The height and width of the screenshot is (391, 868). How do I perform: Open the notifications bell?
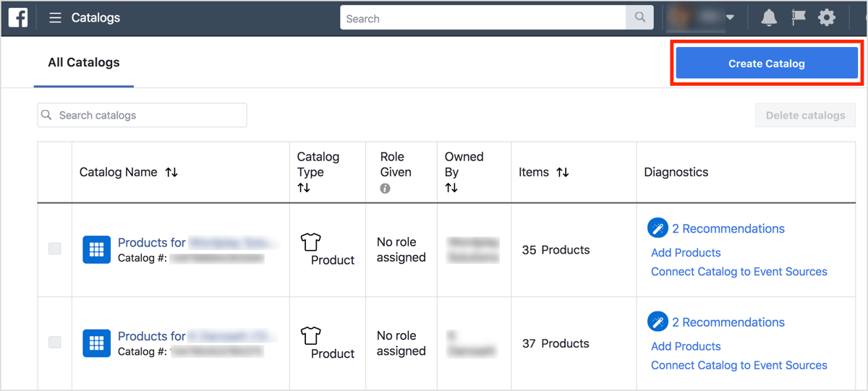click(x=769, y=18)
